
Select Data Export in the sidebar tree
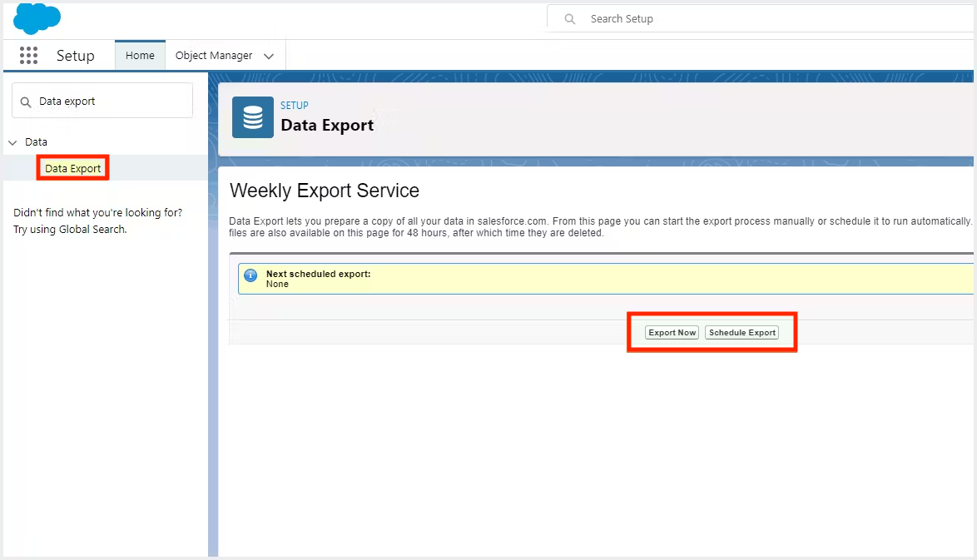[73, 169]
